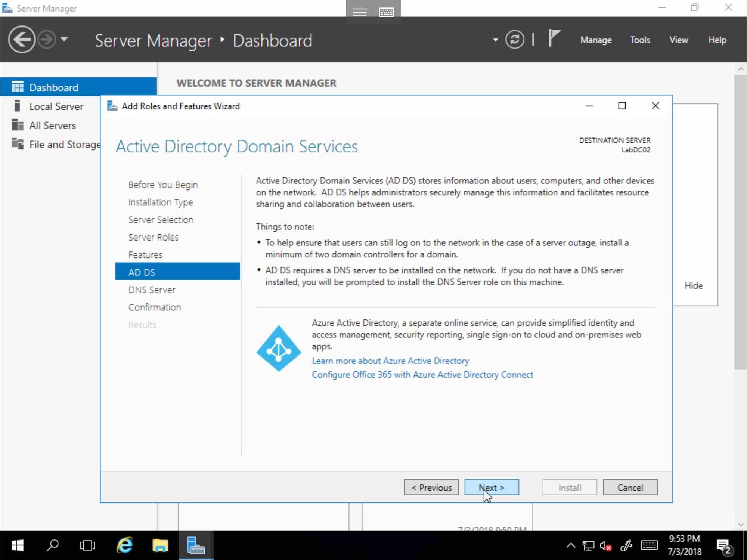This screenshot has height=560, width=747.
Task: Open the notifications flag
Action: coord(554,38)
